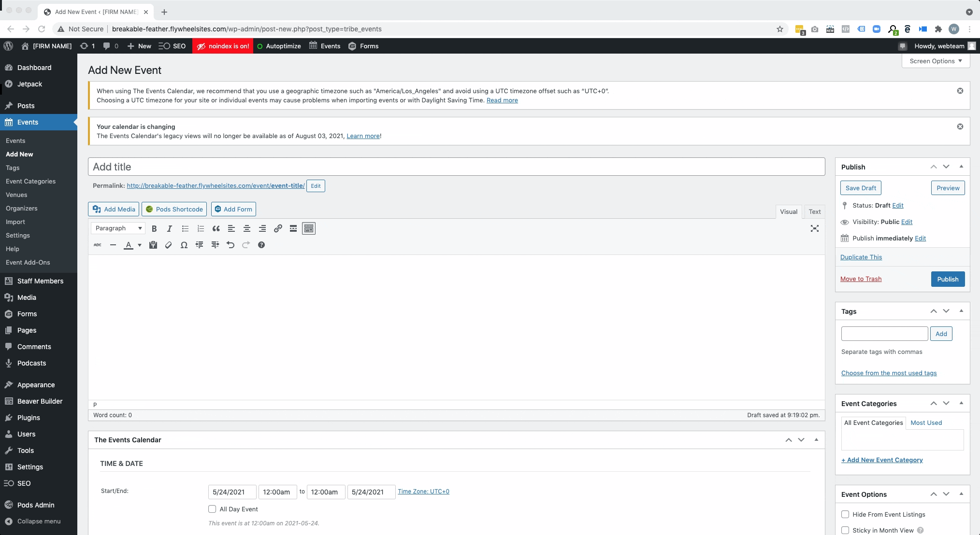980x535 pixels.
Task: Check Hide From Event Listings
Action: click(845, 514)
